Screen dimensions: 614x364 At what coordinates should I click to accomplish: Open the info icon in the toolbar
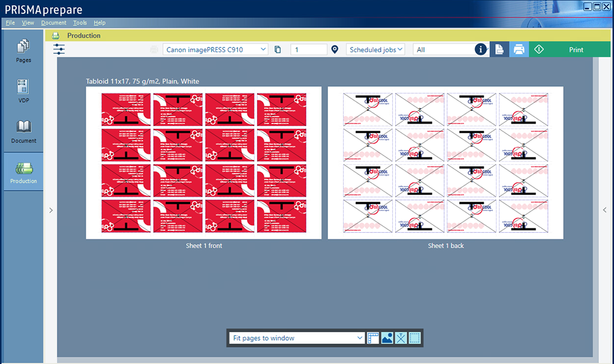[x=480, y=49]
